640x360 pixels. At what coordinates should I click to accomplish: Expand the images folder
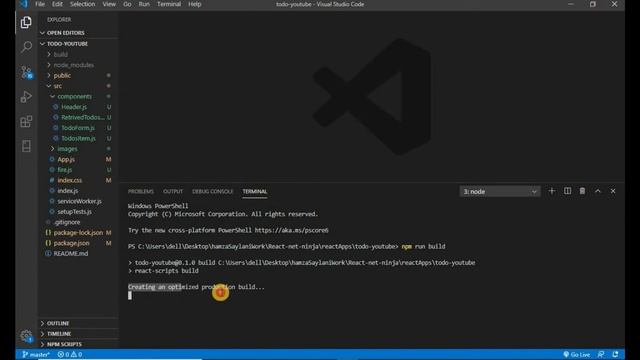pyautogui.click(x=67, y=149)
